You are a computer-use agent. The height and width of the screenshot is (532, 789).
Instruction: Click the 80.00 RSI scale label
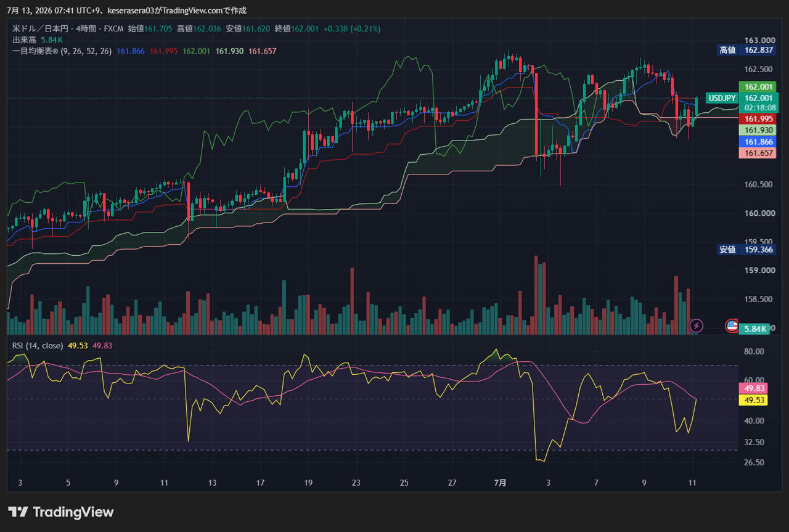(x=754, y=351)
